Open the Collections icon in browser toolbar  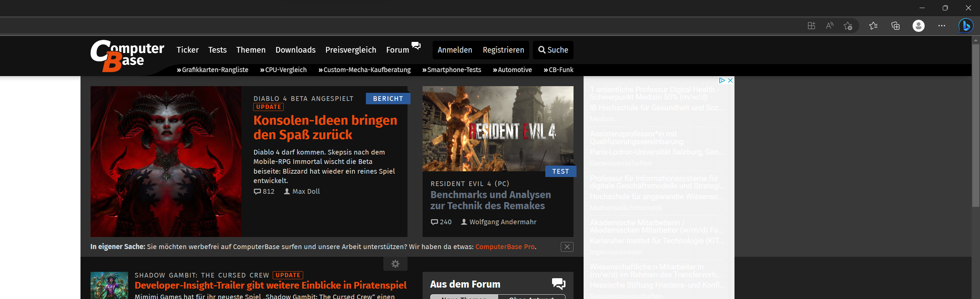(895, 26)
